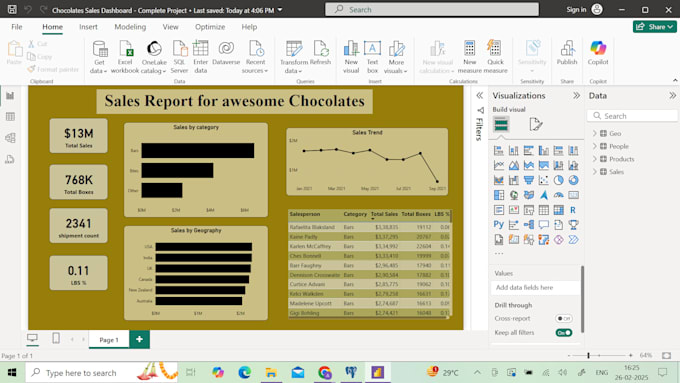Click Excel workbook data source
The height and width of the screenshot is (383, 680).
125,57
